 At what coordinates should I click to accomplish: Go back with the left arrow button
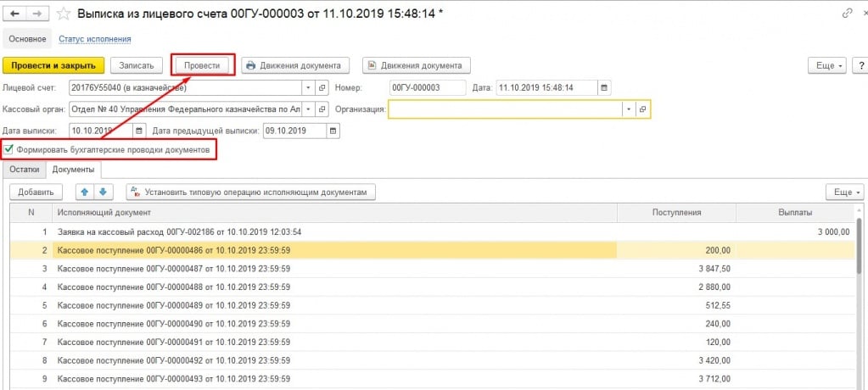point(15,14)
